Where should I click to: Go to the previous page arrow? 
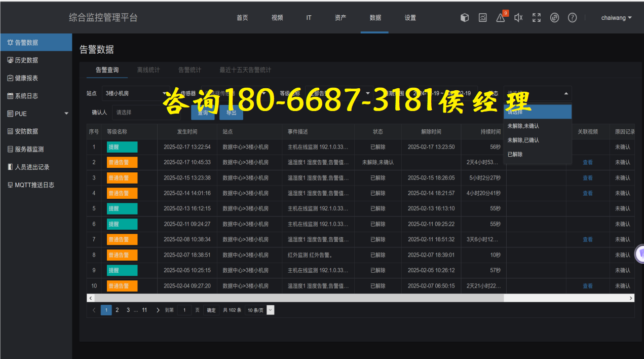(x=94, y=310)
